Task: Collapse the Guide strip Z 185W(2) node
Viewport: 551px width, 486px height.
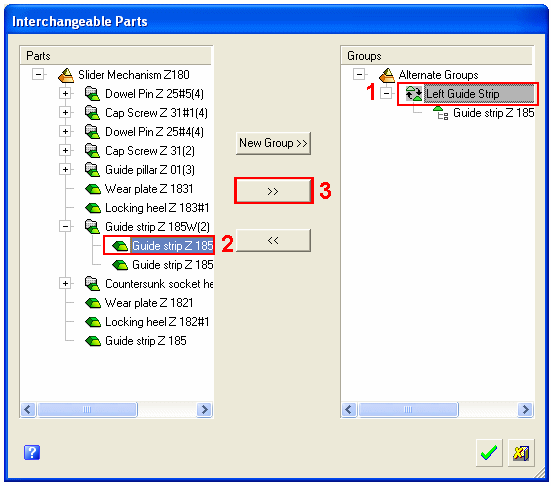Action: pos(65,227)
